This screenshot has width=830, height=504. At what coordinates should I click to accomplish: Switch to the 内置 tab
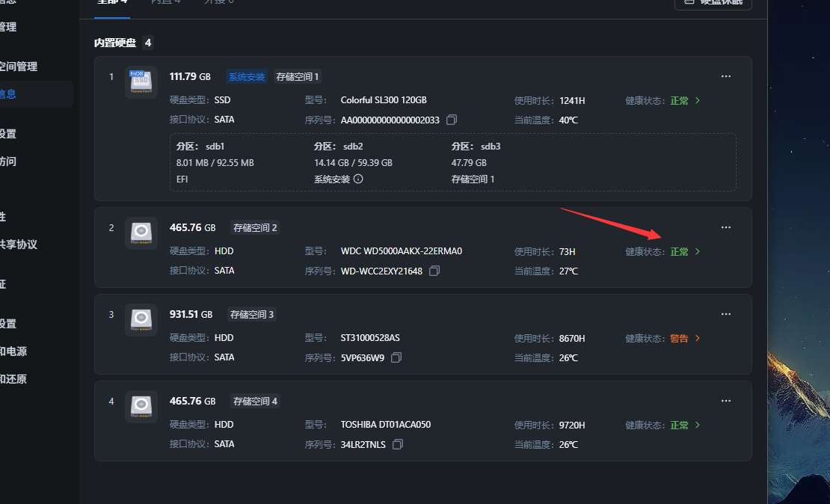click(x=166, y=2)
